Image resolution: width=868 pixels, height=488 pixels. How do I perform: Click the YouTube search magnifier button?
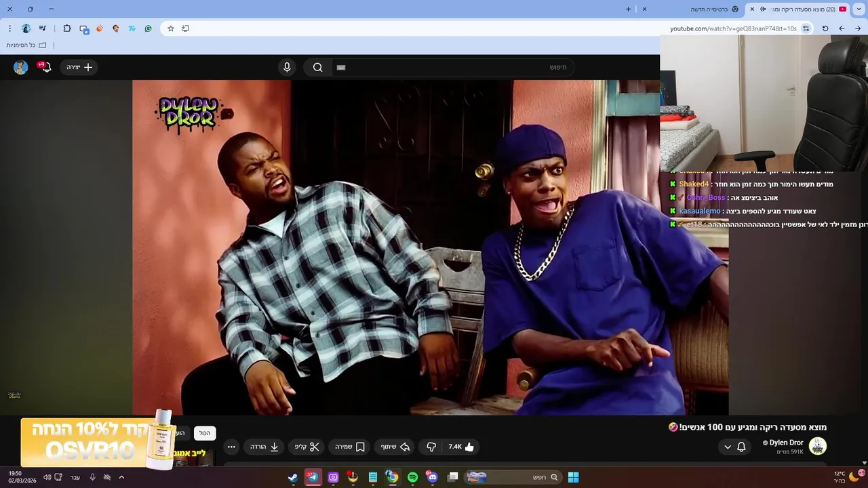coord(317,67)
